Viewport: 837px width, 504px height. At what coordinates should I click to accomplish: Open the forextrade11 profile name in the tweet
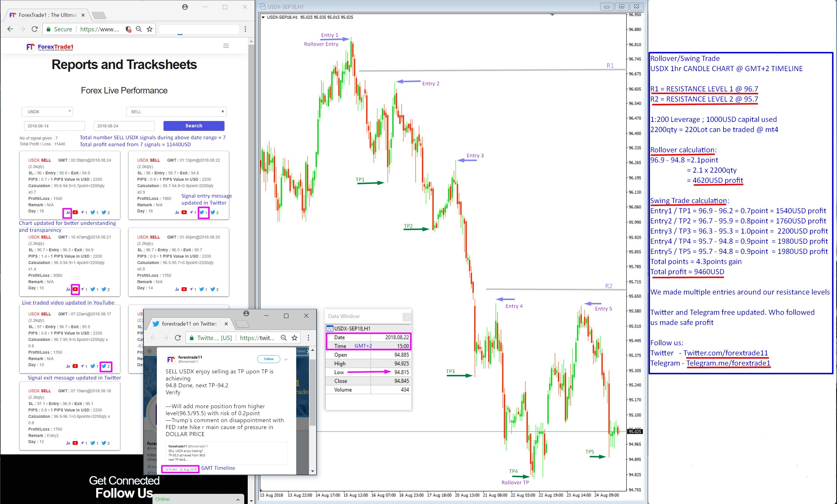tap(190, 357)
